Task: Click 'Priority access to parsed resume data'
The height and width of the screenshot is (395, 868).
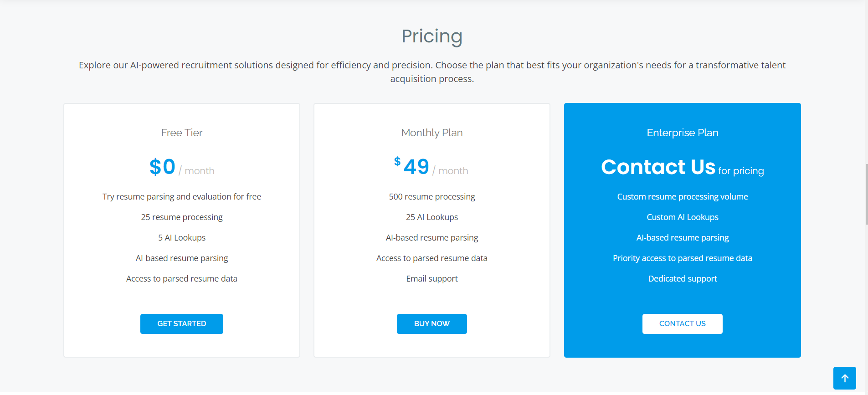Action: click(683, 258)
